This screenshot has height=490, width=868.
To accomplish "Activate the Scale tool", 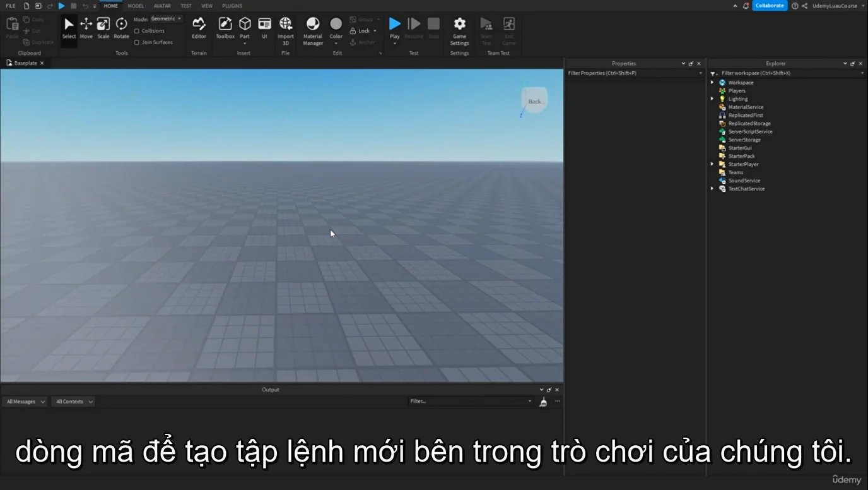I will point(103,28).
